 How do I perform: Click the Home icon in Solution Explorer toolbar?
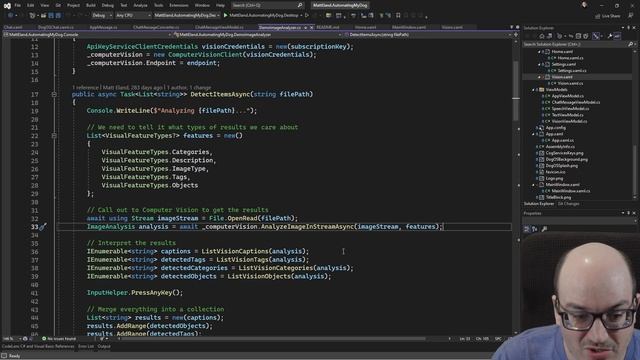point(542,36)
